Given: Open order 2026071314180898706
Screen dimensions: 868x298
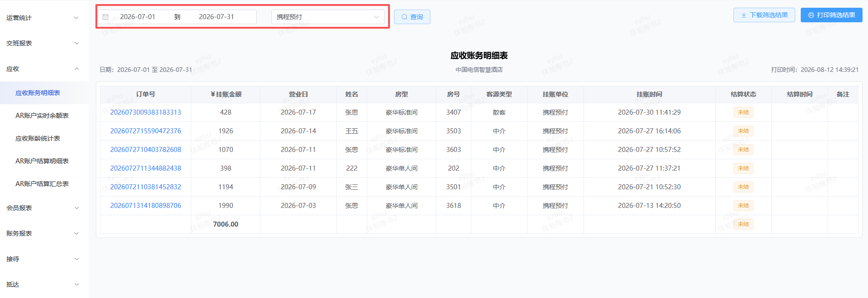Looking at the screenshot, I should pos(145,206).
